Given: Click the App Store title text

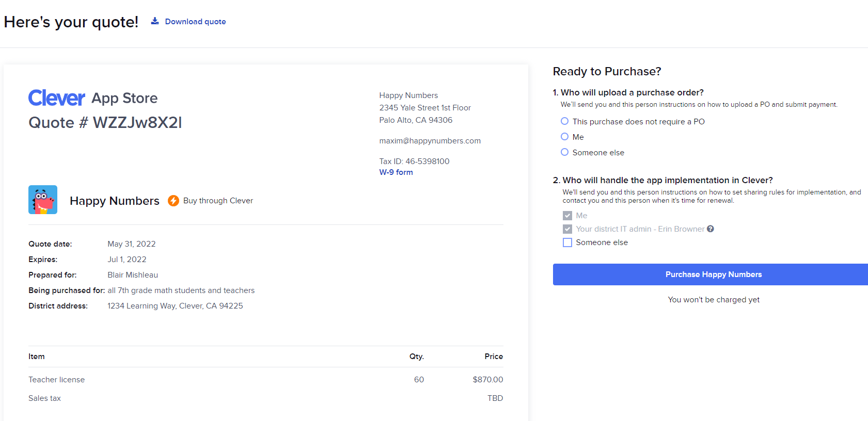Looking at the screenshot, I should pos(124,98).
